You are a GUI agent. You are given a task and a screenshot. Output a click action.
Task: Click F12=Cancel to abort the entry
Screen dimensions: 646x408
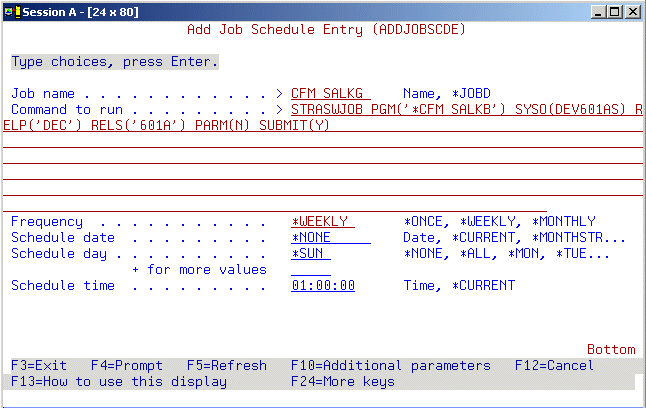tap(554, 365)
